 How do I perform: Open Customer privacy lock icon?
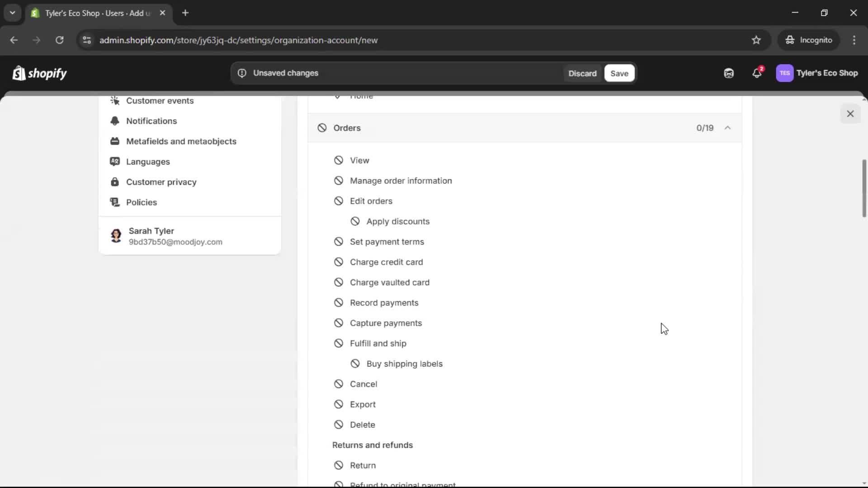point(115,182)
